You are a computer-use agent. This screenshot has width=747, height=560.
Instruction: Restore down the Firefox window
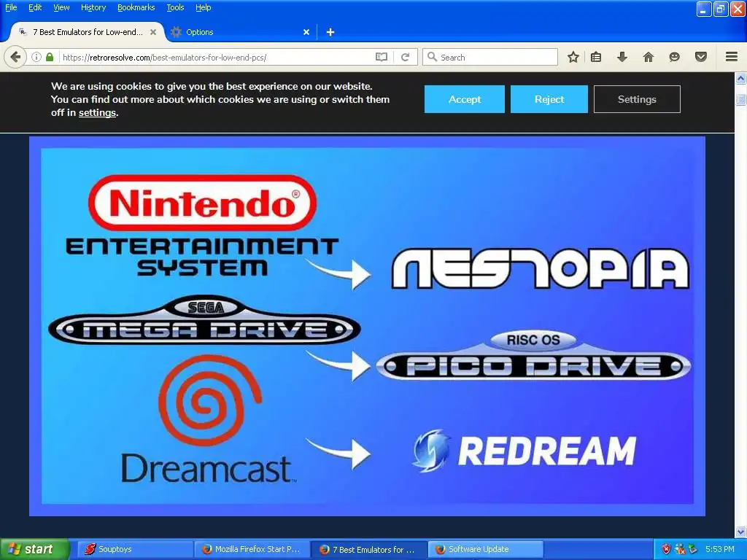pos(720,9)
